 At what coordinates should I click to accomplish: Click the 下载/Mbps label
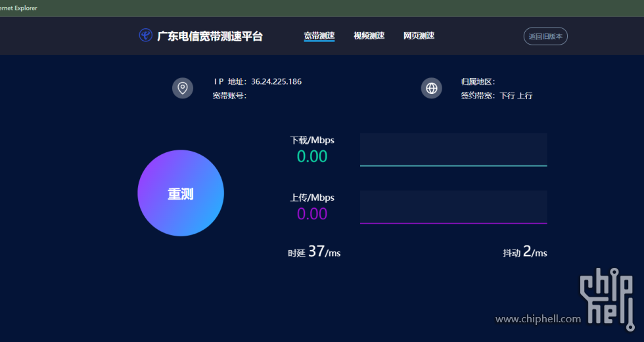coord(312,140)
